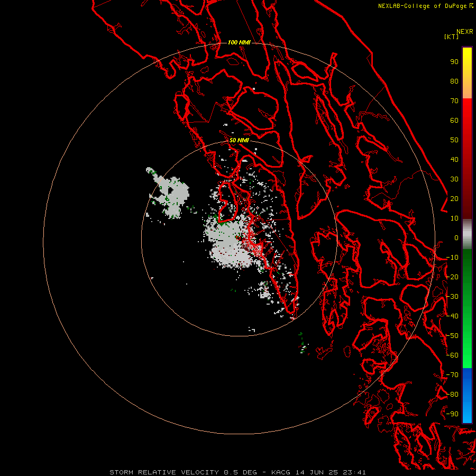The width and height of the screenshot is (476, 476).
Task: Click the -80 value on the velocity scale
Action: pyautogui.click(x=452, y=395)
